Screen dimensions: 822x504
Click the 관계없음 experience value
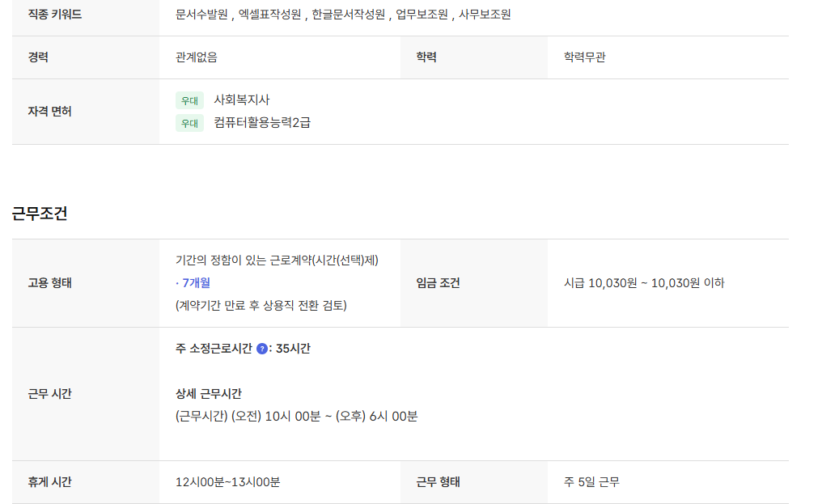click(x=196, y=57)
